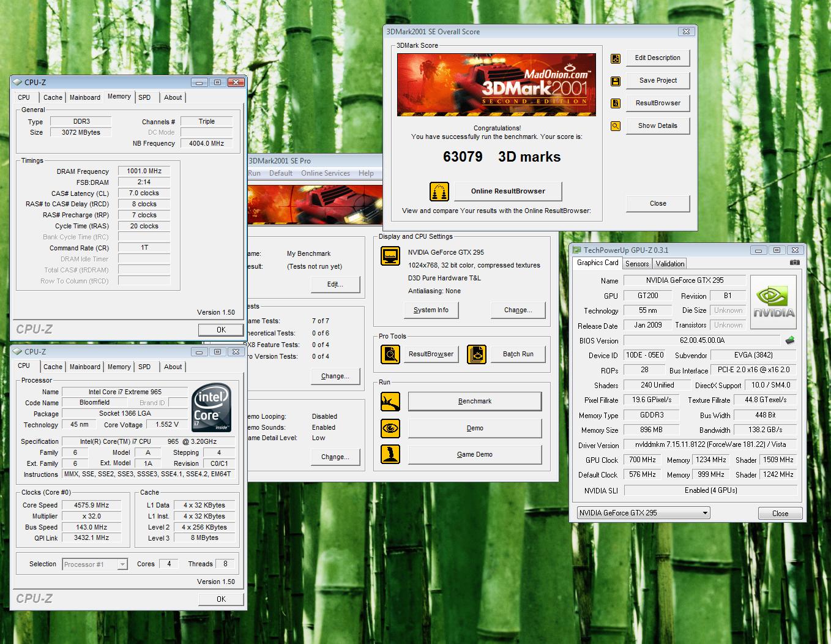The height and width of the screenshot is (644, 831).
Task: Click the Game Demo icon
Action: click(x=390, y=454)
